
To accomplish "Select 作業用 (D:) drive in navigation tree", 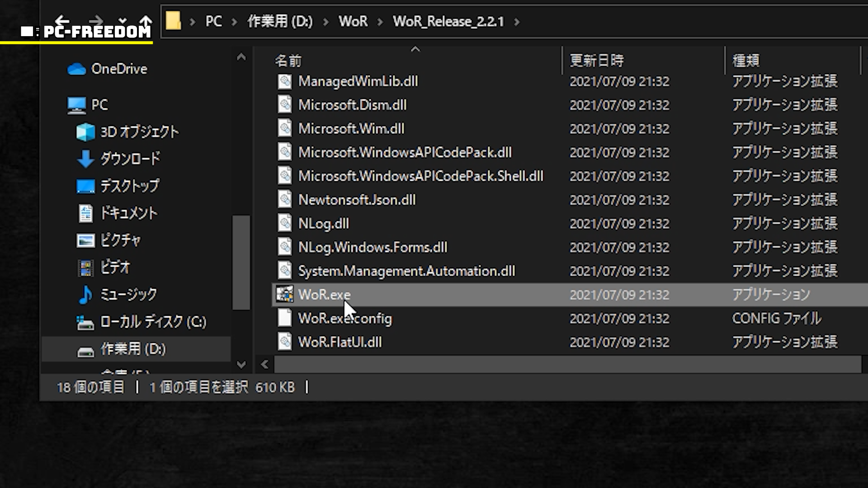I will point(133,349).
